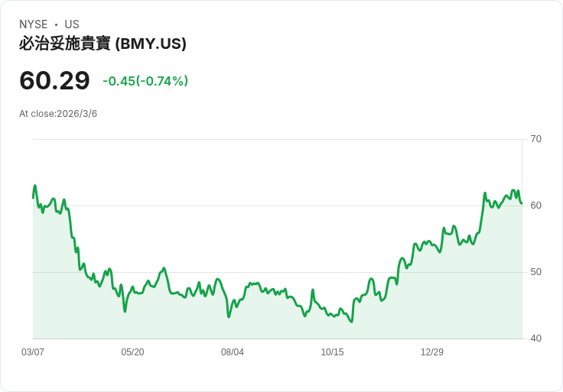The width and height of the screenshot is (563, 392).
Task: Click the 12/29 date axis label
Action: 432,352
